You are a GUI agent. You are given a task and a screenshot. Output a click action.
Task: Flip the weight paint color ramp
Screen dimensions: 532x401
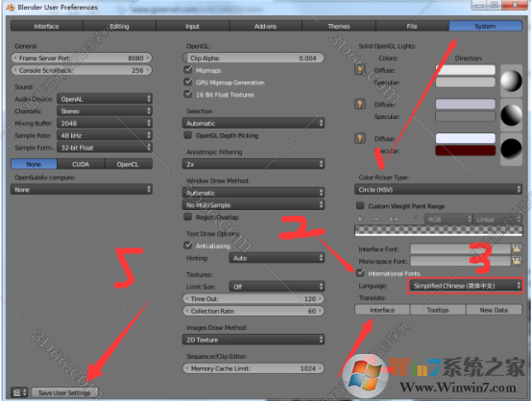(394, 219)
